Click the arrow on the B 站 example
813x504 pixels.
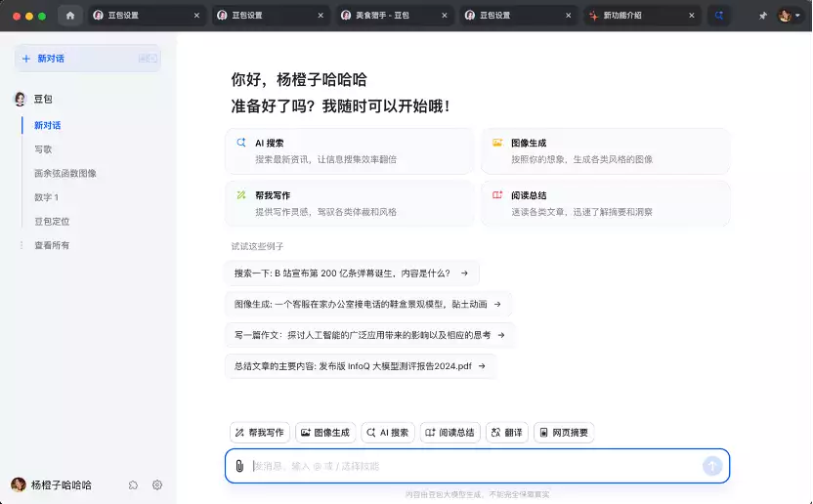464,273
